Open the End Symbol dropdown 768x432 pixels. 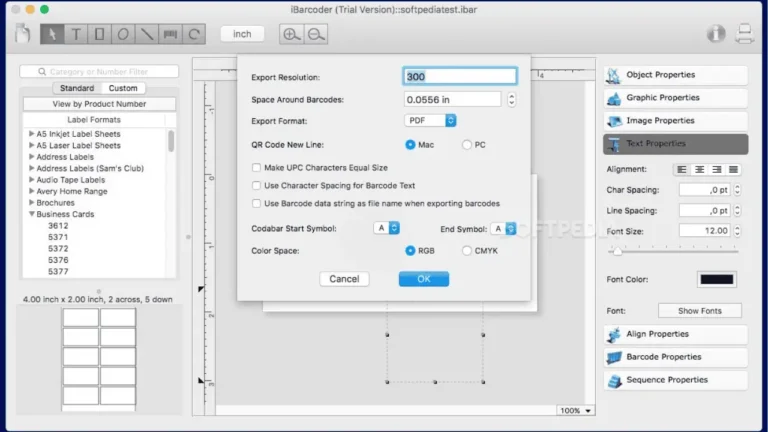[503, 229]
